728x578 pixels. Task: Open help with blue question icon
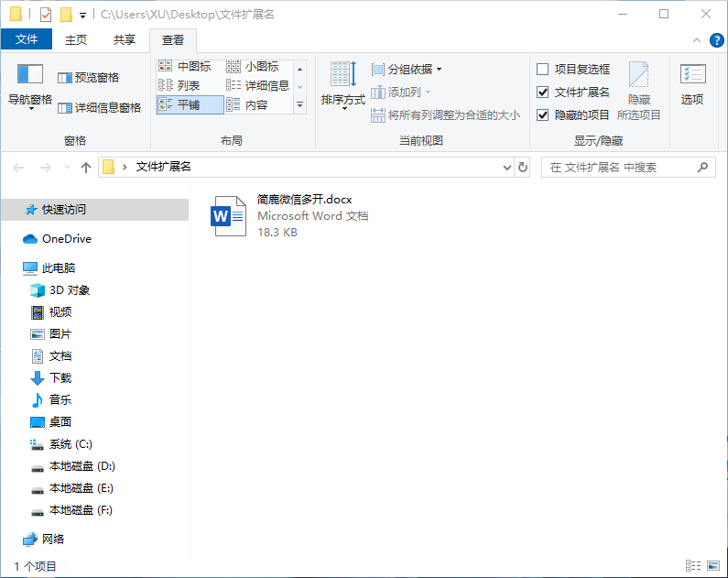pos(716,40)
